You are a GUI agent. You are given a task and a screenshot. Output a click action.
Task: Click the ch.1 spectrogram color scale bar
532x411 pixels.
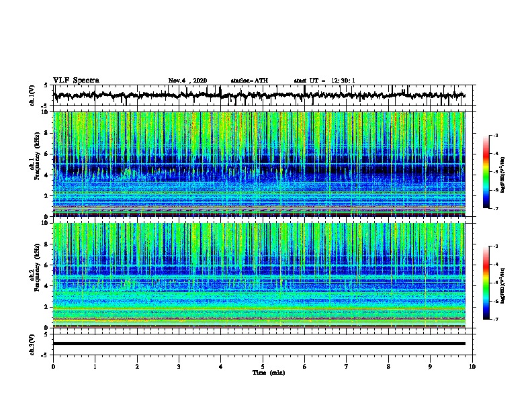pyautogui.click(x=486, y=172)
